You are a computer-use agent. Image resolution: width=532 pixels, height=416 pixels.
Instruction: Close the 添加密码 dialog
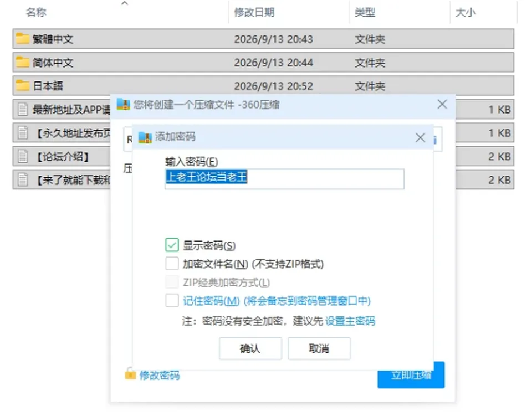point(421,137)
